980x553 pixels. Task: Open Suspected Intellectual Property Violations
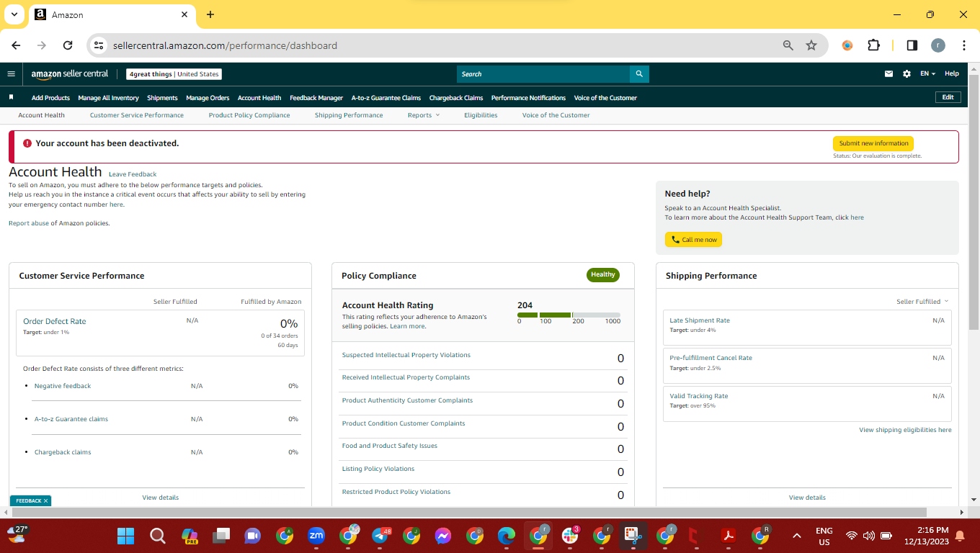tap(406, 355)
